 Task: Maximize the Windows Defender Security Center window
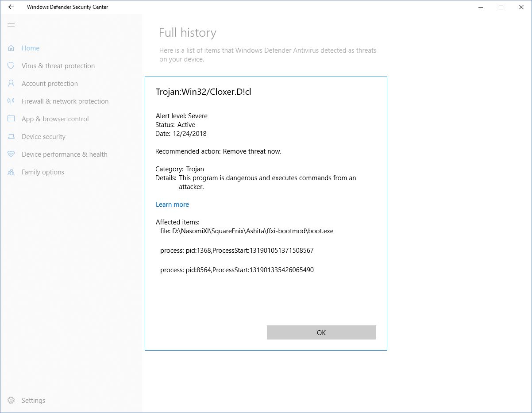[x=501, y=7]
